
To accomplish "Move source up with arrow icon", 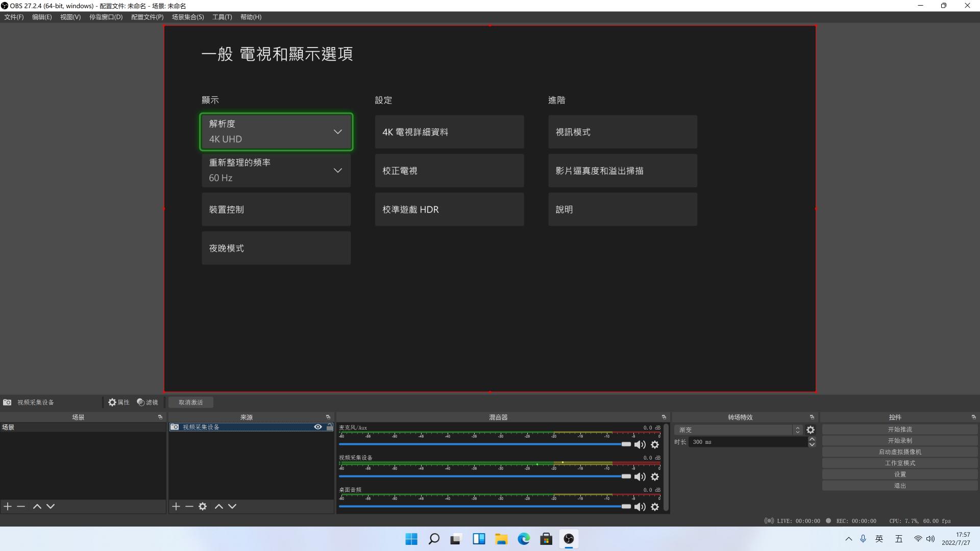I will pos(219,507).
